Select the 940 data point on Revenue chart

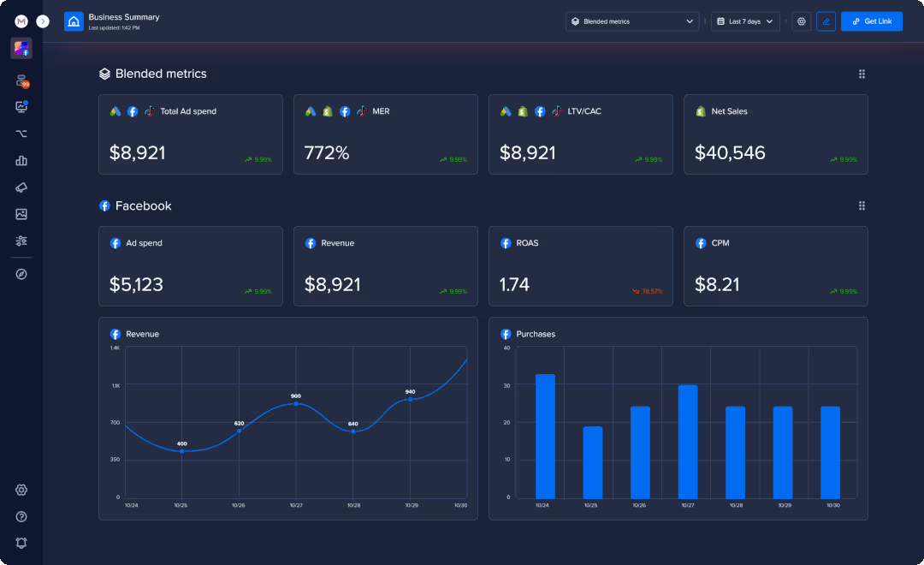pos(410,400)
